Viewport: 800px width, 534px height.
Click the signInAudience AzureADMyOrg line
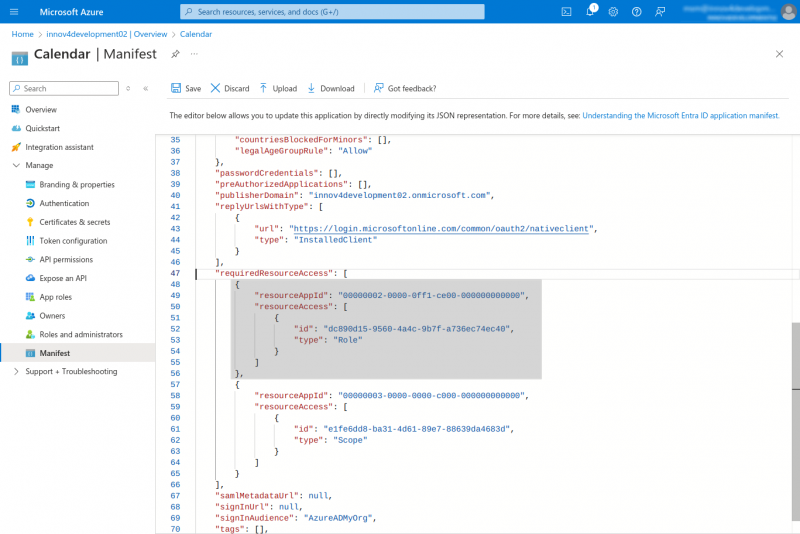coord(295,518)
